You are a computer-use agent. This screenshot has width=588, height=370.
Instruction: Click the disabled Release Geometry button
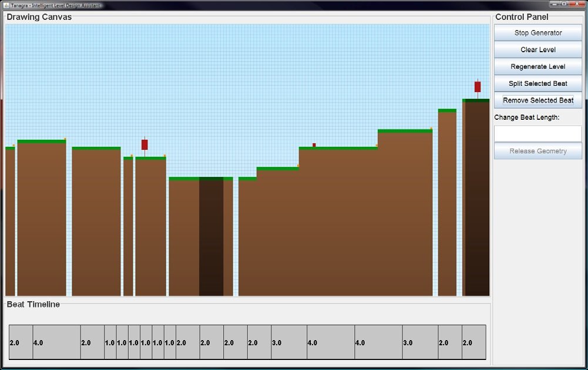[x=537, y=152]
